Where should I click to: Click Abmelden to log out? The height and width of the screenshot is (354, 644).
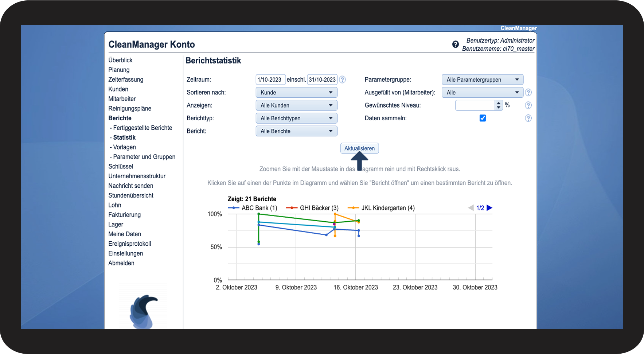121,263
